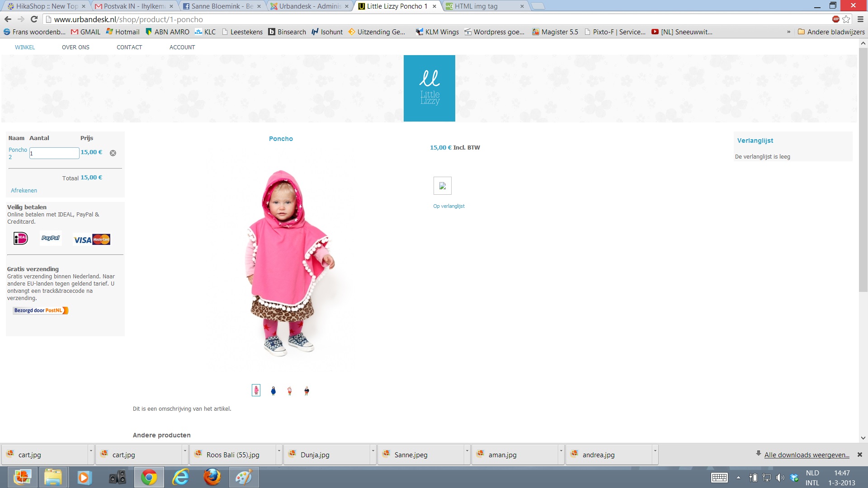
Task: Add product via Op verlanglijst link
Action: 448,206
